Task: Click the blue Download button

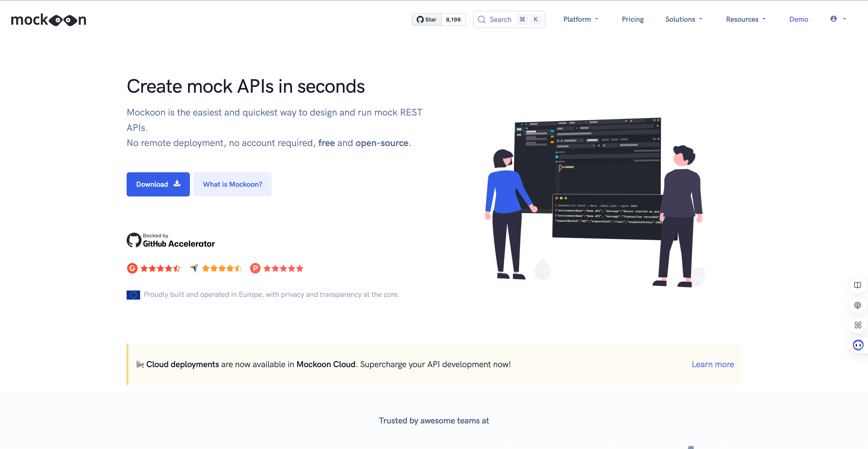Action: [158, 184]
